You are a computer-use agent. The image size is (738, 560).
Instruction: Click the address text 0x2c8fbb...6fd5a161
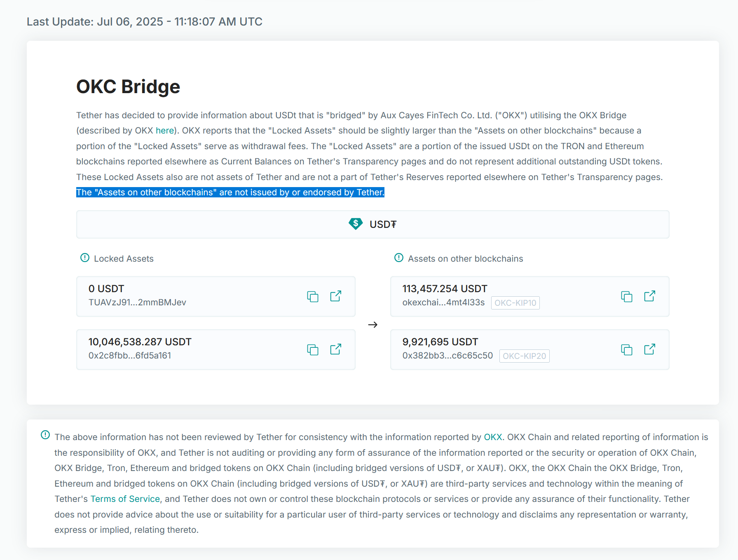click(130, 356)
